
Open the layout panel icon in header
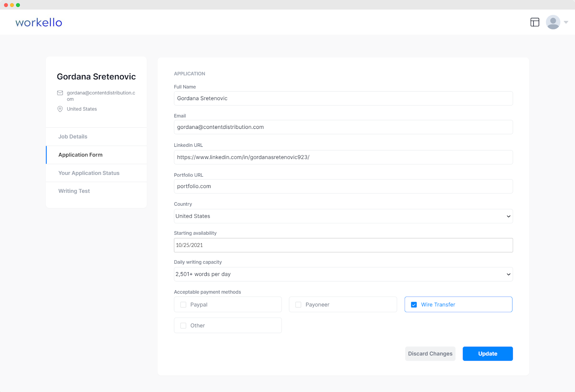click(x=535, y=22)
